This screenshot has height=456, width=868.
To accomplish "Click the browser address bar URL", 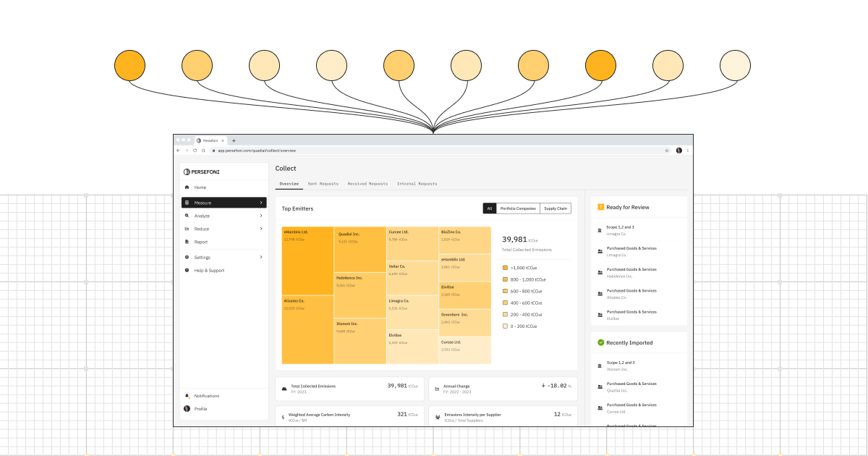I will 257,150.
